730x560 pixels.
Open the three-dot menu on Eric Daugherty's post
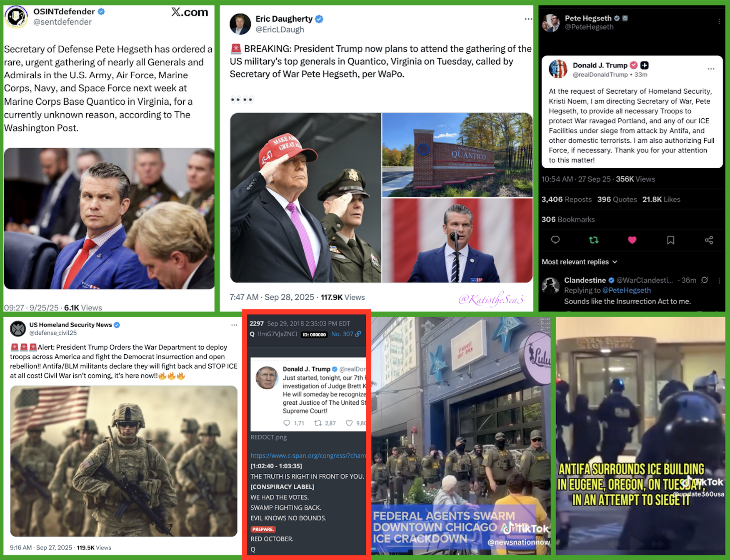(528, 19)
